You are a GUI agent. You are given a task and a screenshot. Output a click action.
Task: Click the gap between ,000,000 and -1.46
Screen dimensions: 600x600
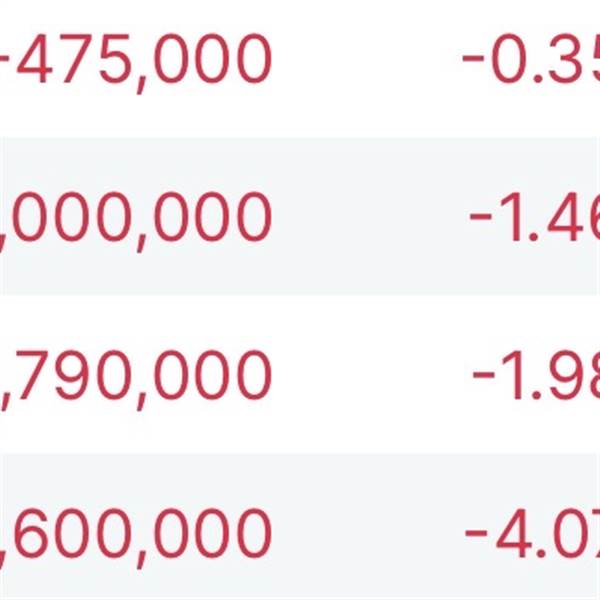click(370, 217)
